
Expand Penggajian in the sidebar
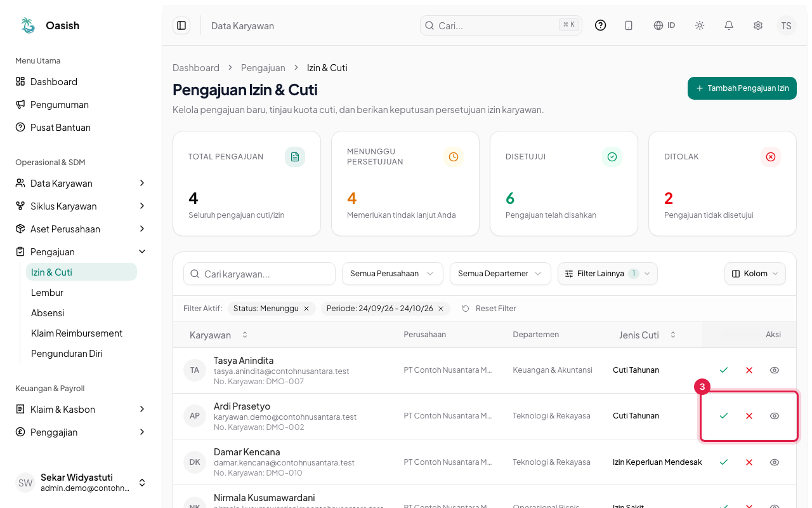[81, 432]
